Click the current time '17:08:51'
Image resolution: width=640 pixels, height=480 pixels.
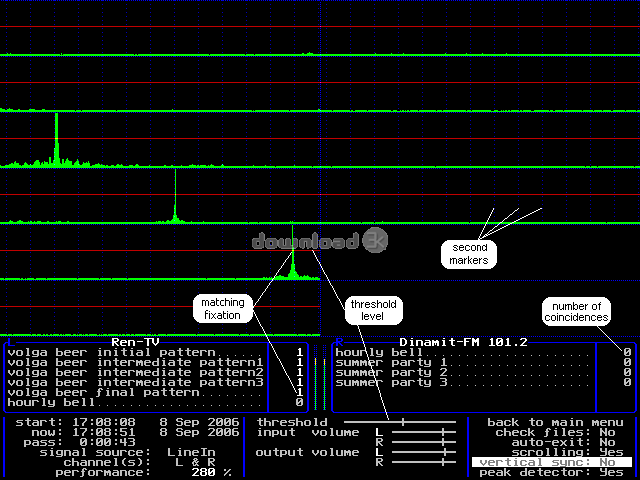(x=104, y=432)
